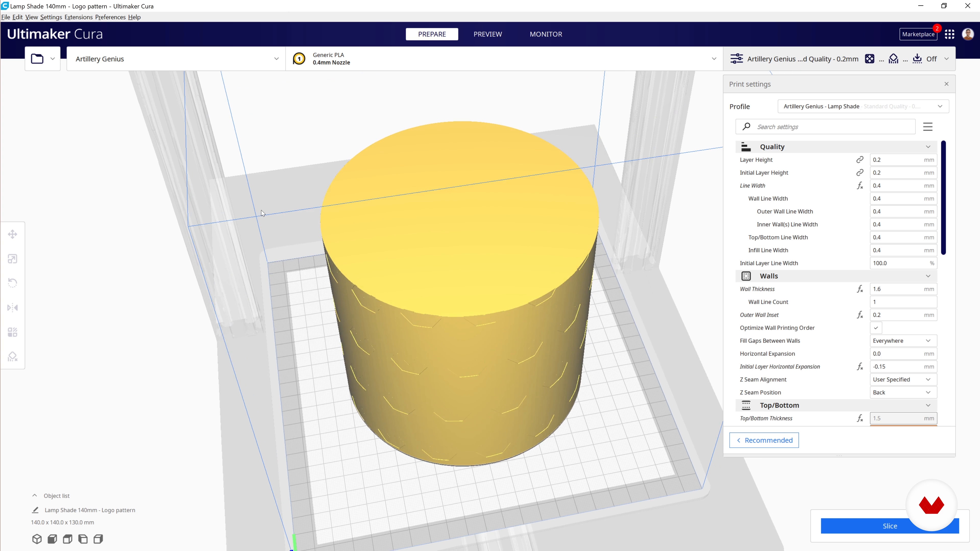
Task: Edit the Initial Layer Line Width field
Action: (x=903, y=263)
